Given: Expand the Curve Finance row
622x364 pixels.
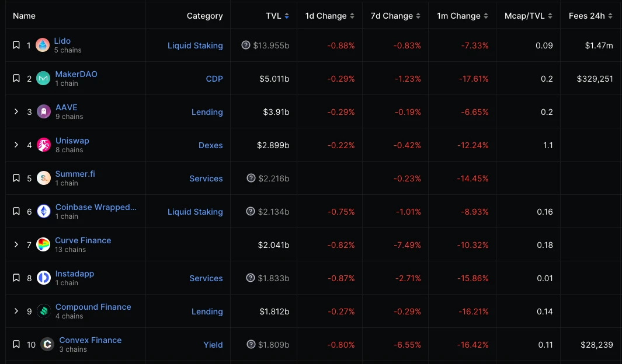Looking at the screenshot, I should (x=16, y=244).
